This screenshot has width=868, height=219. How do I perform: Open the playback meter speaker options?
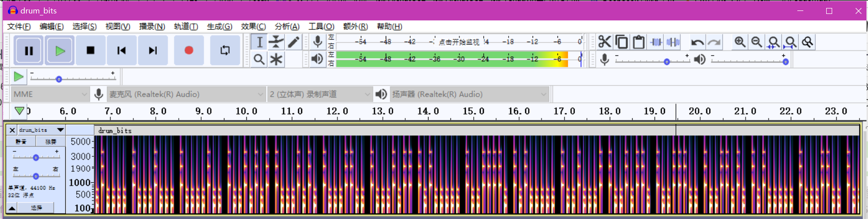click(318, 59)
